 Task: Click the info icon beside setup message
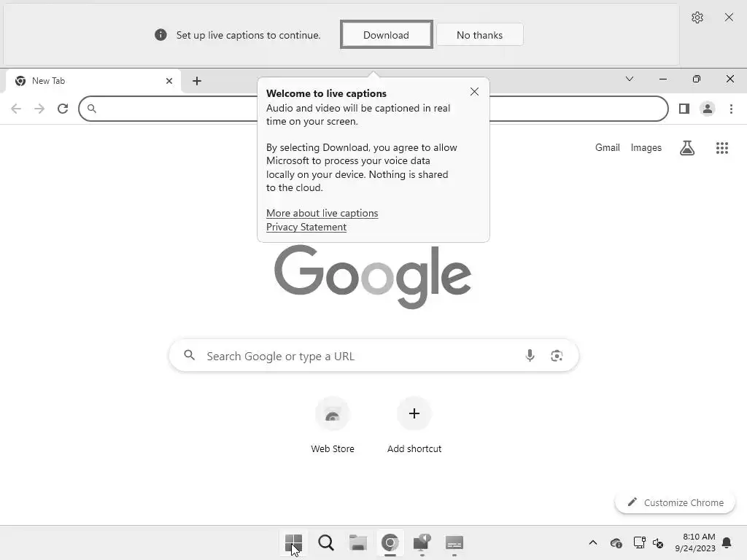[x=160, y=35]
